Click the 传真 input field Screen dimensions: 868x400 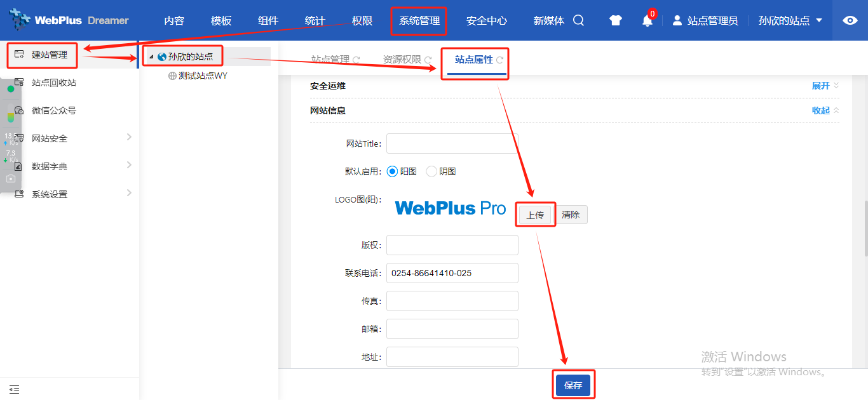452,301
